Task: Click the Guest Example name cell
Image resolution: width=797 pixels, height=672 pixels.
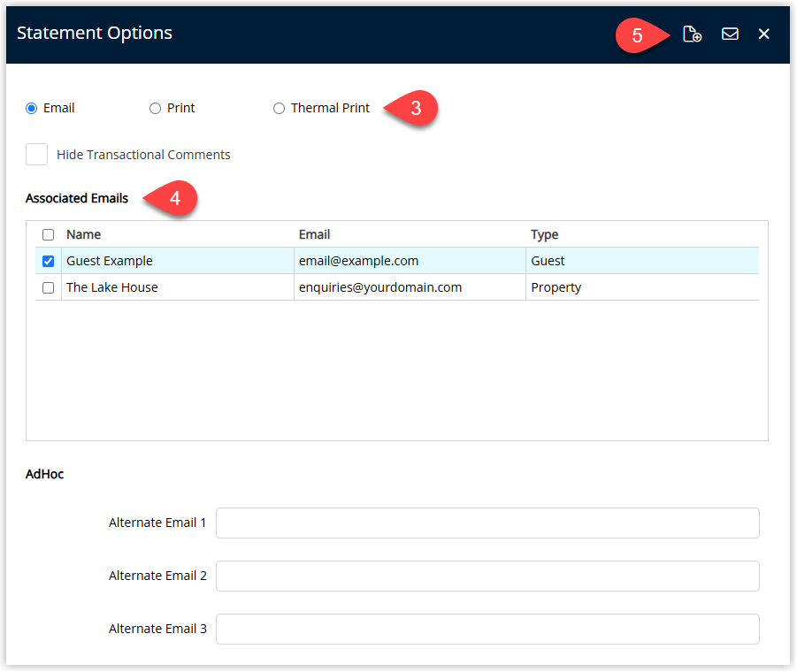Action: (x=178, y=261)
